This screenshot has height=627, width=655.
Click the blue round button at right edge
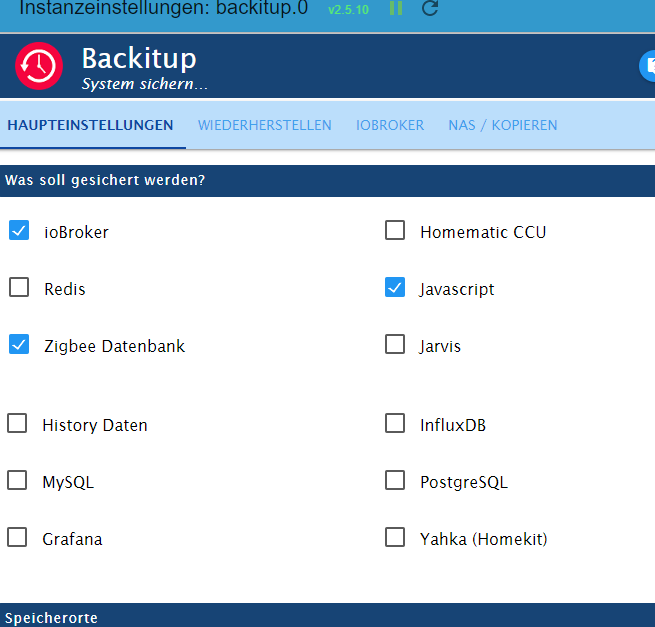pos(648,66)
